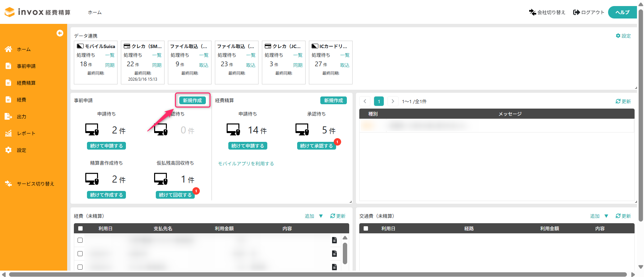Expand the 追加 dropdown in 経費（未精算）
Viewport: 644px width, 277px height.
[321, 216]
